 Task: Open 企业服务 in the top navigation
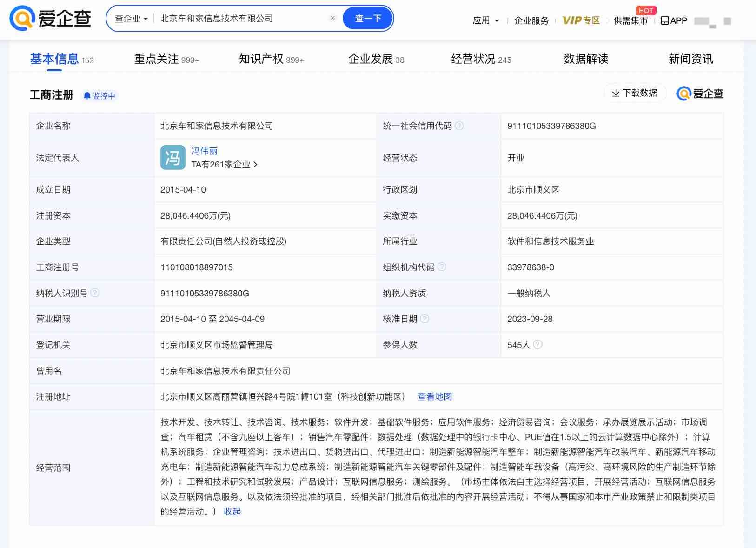(x=531, y=20)
